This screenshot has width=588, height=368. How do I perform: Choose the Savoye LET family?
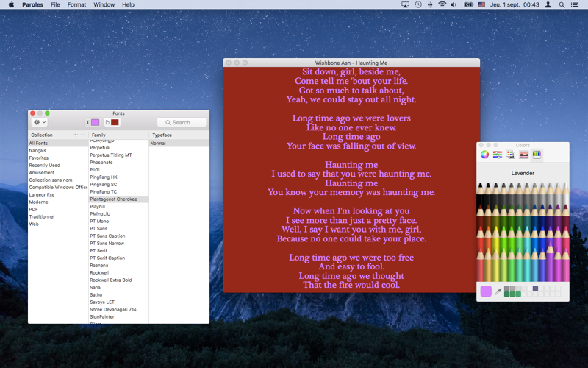point(118,302)
